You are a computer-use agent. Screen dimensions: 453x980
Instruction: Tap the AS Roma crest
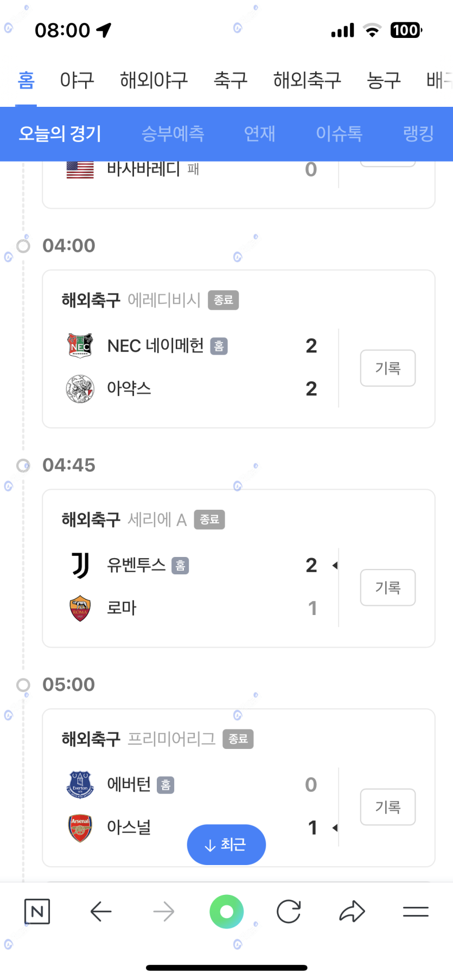pyautogui.click(x=80, y=608)
